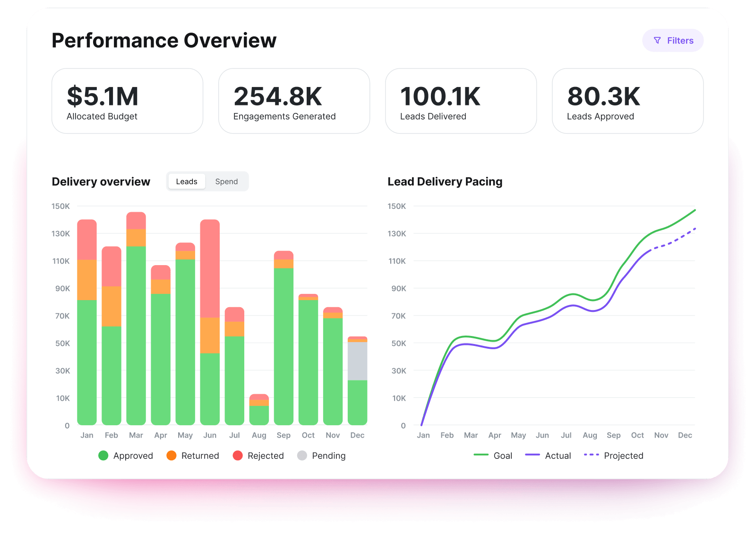Viewport: 756px width, 534px height.
Task: Click the Projected legend dashed line
Action: (592, 455)
